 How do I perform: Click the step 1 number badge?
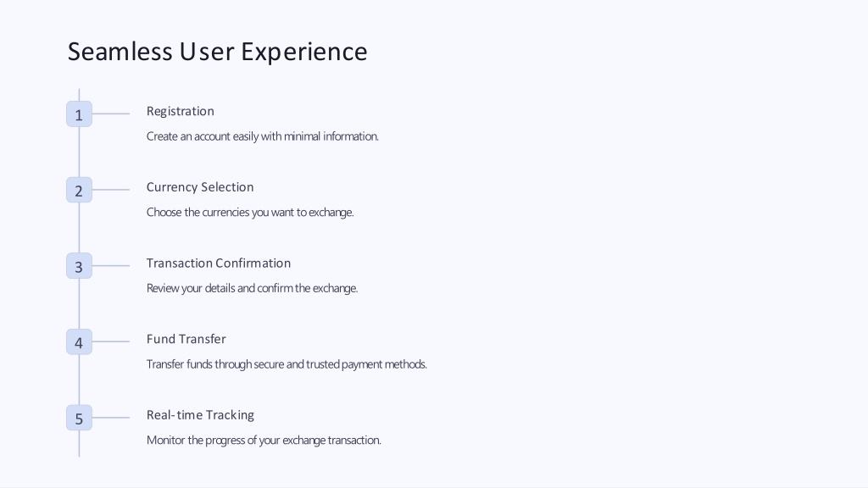pos(79,114)
